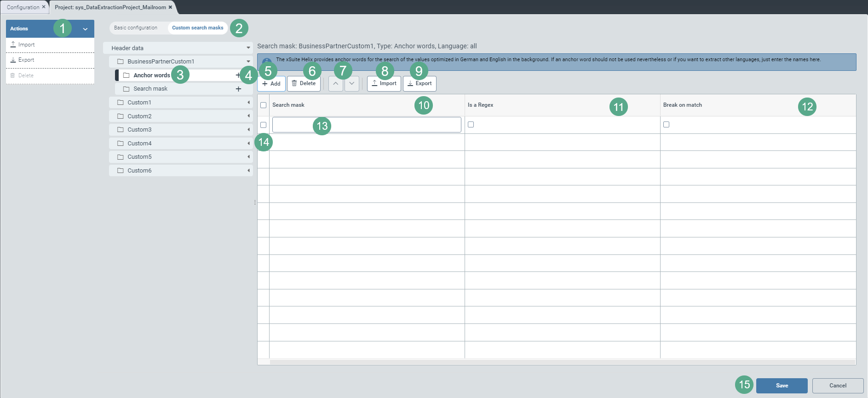868x398 pixels.
Task: Expand the Custom6 node arrow
Action: tap(249, 170)
